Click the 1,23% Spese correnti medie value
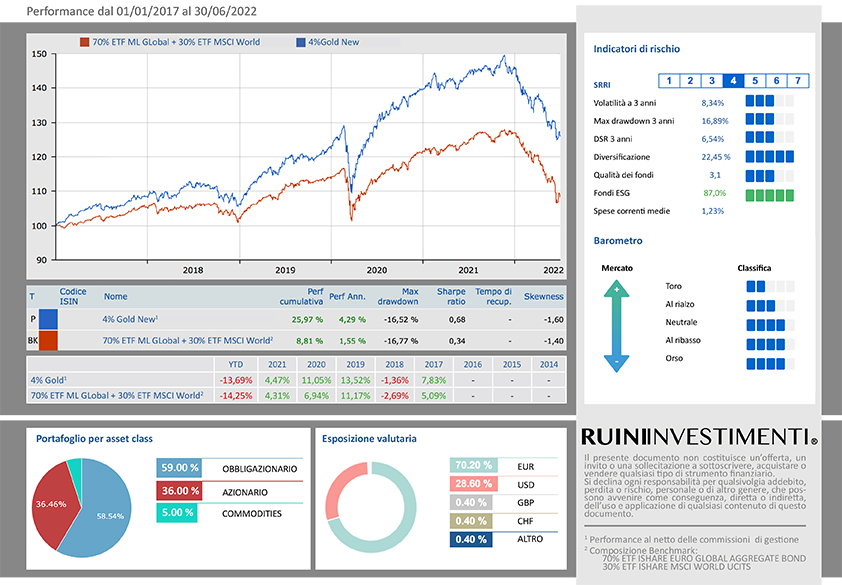 pos(713,211)
